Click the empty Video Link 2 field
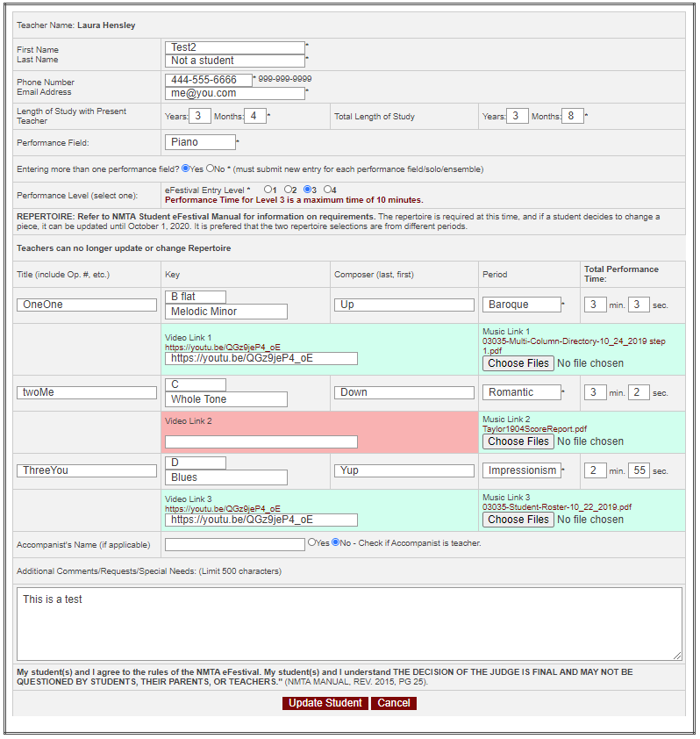Screen dimensions: 700x739 pos(261,441)
